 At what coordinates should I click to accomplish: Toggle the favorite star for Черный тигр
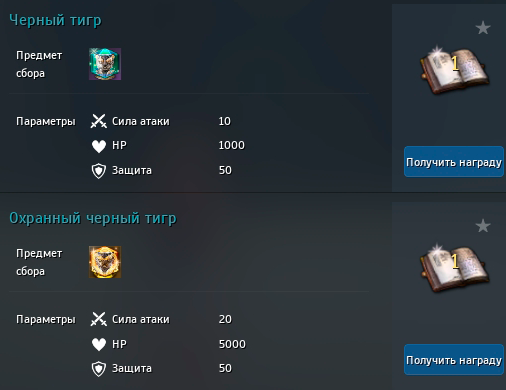coord(483,28)
